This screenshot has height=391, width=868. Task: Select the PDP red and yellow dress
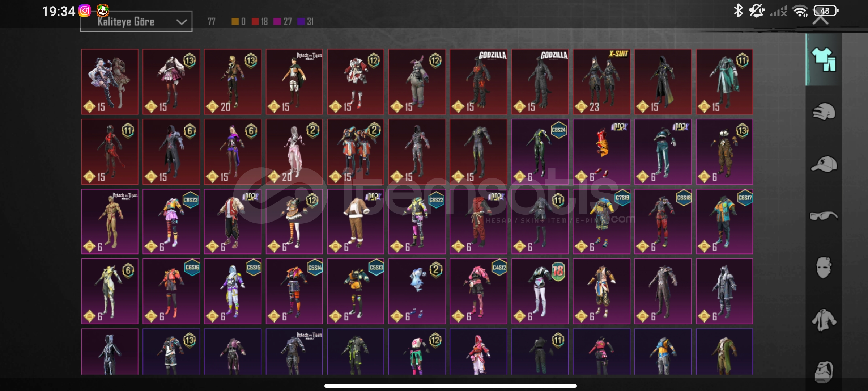pyautogui.click(x=601, y=152)
